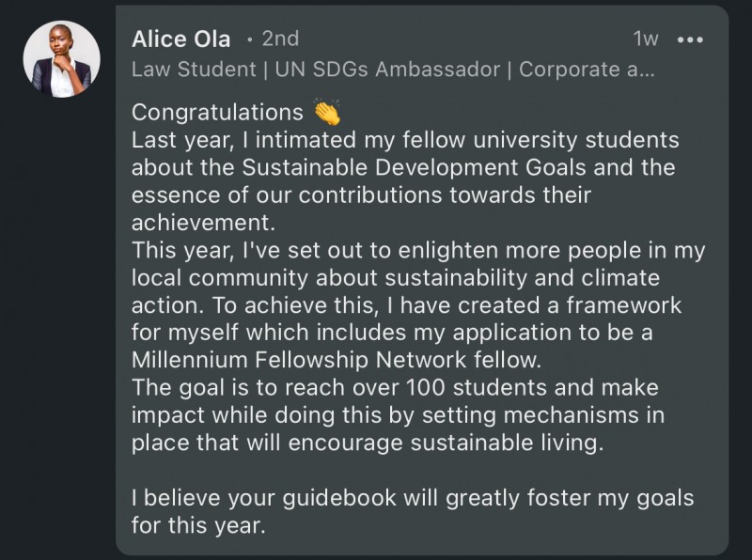The image size is (752, 560).
Task: Open the three-dot more options menu
Action: click(x=690, y=39)
